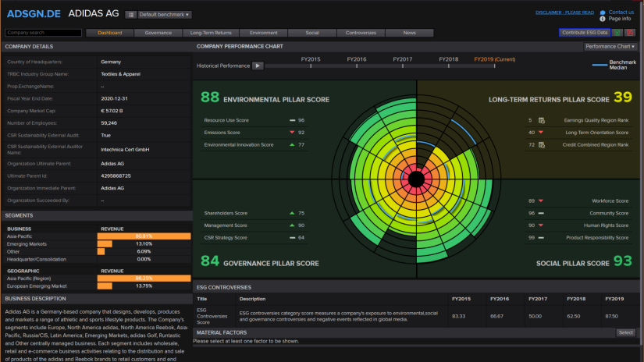Click the Earnings Quality Region Rank report icon
This screenshot has height=362, width=644.
click(541, 120)
